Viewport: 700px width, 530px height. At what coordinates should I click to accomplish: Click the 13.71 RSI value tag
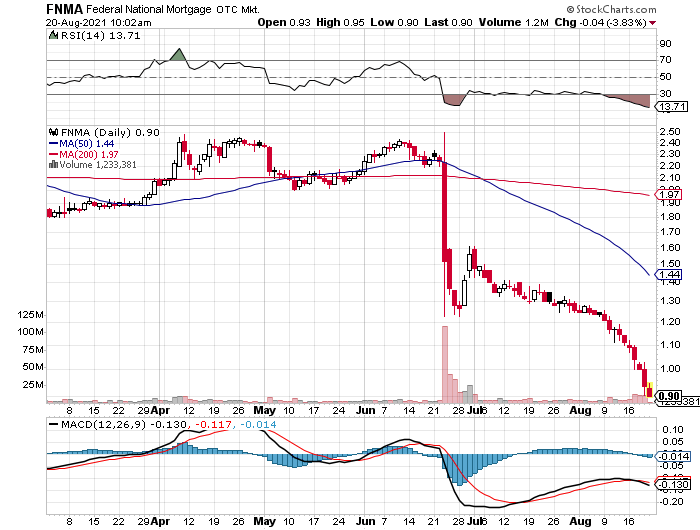pyautogui.click(x=672, y=107)
